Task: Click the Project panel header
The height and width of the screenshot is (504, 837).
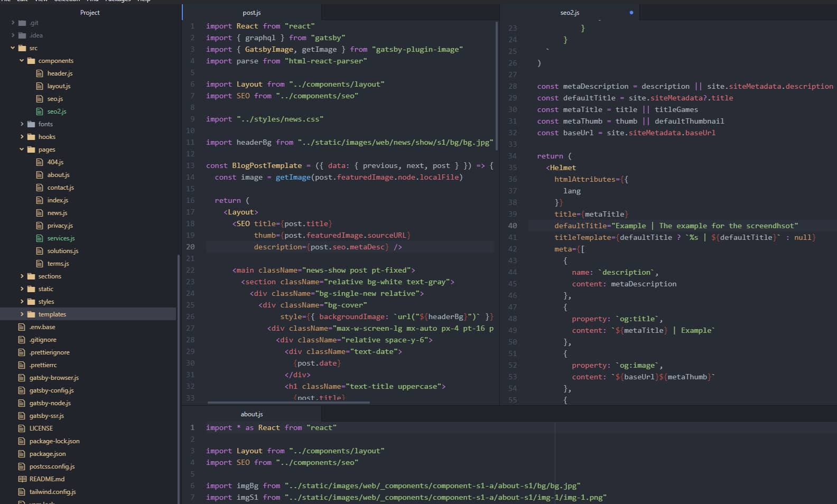Action: pos(90,13)
